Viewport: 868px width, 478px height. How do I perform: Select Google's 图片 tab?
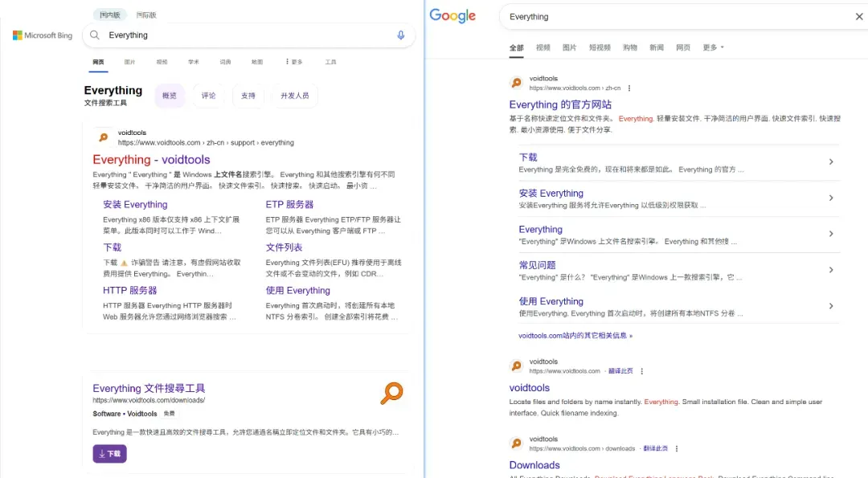pos(570,47)
